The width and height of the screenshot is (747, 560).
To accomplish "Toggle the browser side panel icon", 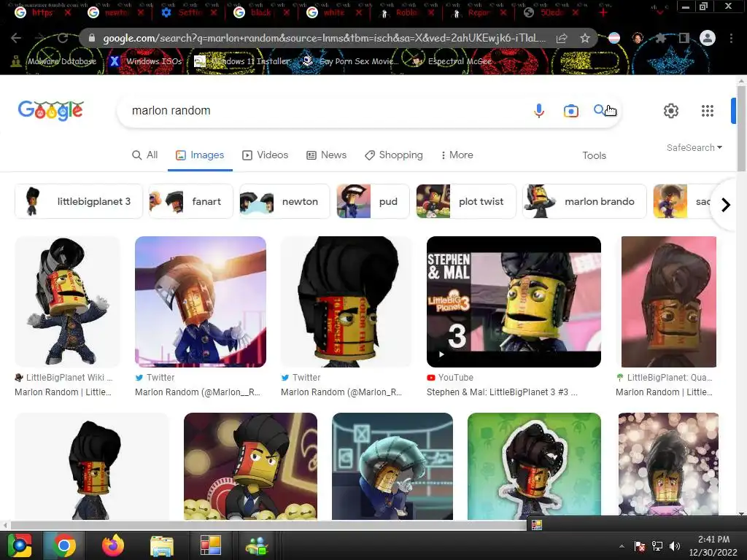I will click(x=684, y=38).
